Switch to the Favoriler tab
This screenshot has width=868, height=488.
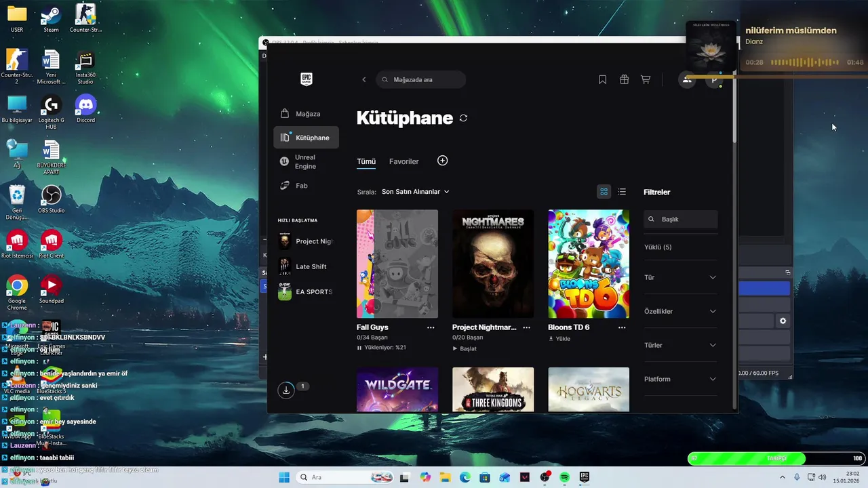404,161
